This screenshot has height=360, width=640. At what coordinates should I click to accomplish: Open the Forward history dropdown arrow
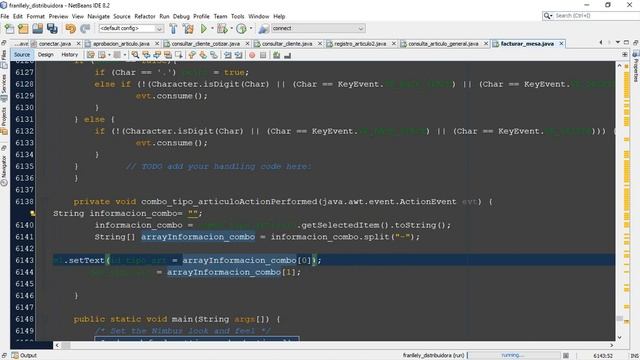click(x=125, y=55)
